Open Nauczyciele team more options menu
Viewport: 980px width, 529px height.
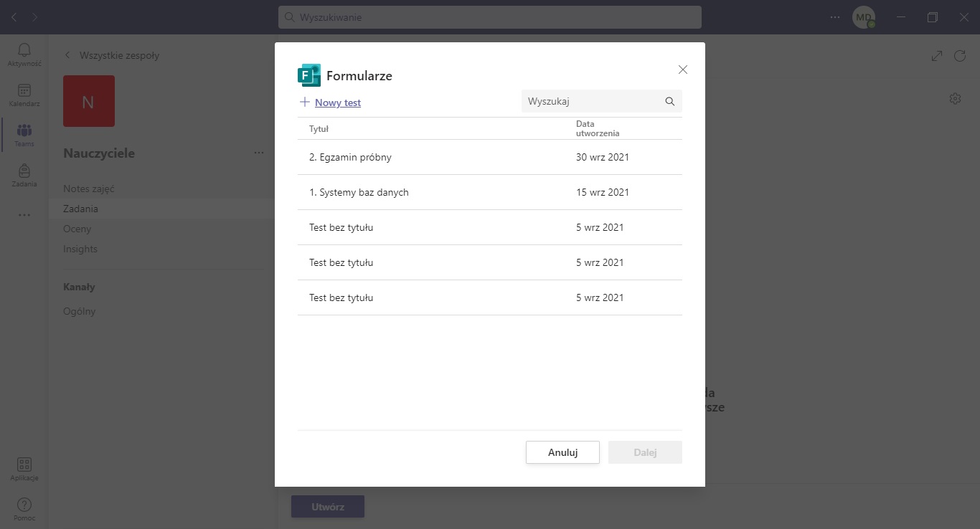(x=258, y=153)
